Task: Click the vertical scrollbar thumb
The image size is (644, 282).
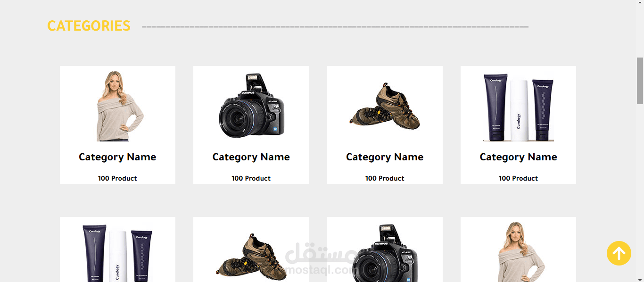Action: point(640,81)
